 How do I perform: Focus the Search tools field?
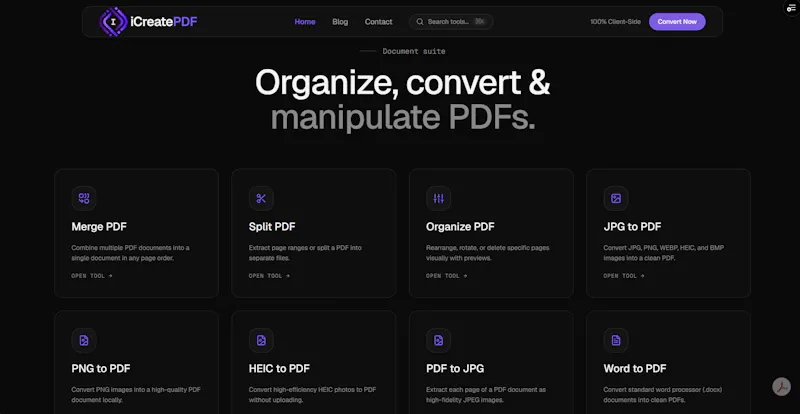point(451,22)
